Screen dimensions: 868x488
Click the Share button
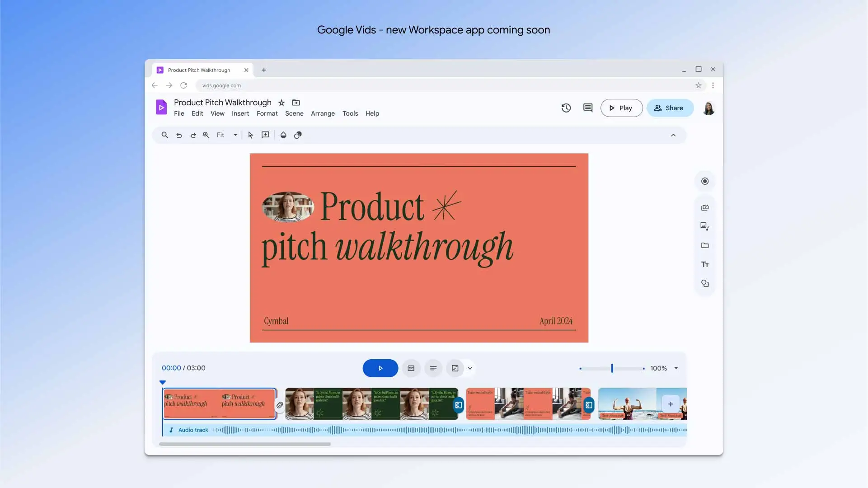click(670, 108)
